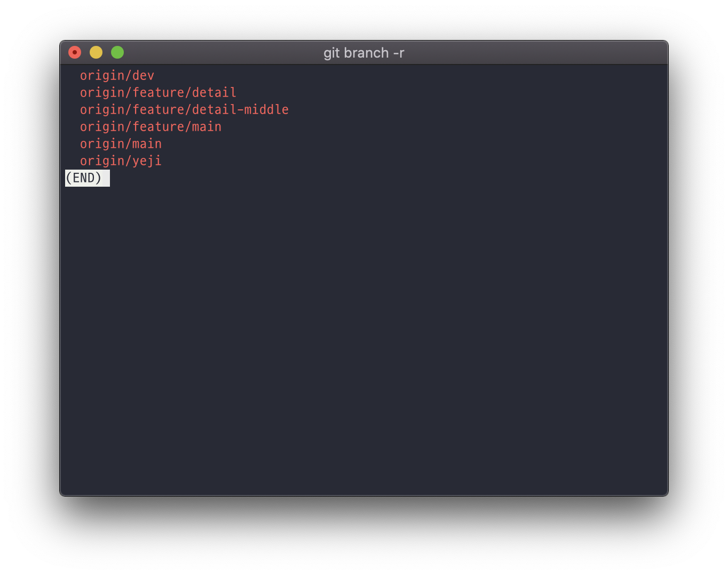Click the word 'main' in origin/main
Screen dimensions: 728x575
coord(148,143)
